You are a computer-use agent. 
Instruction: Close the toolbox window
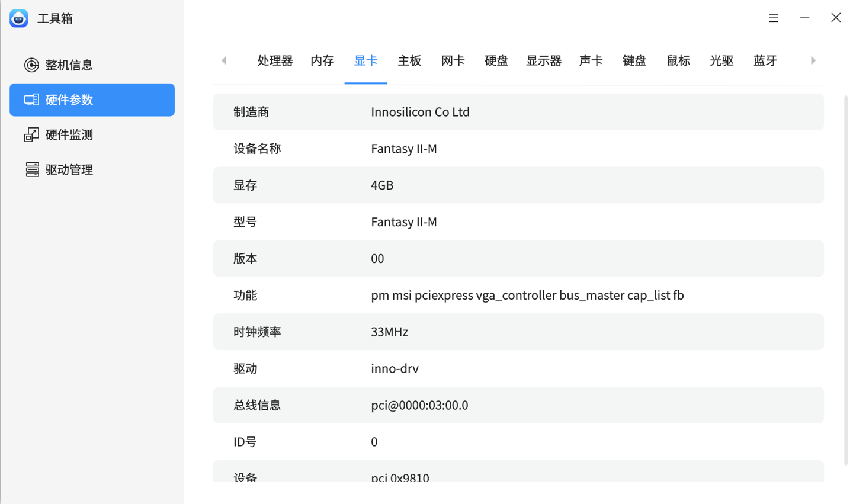pos(836,18)
